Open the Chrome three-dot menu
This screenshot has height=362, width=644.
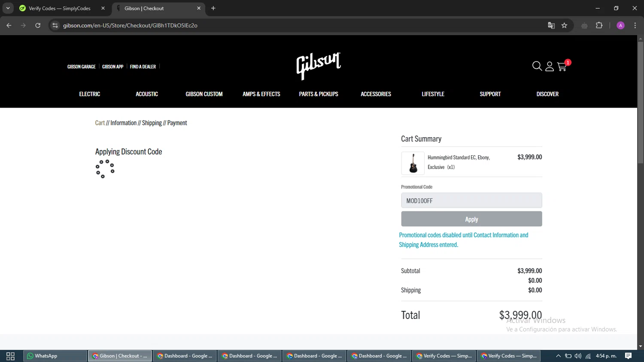click(635, 25)
